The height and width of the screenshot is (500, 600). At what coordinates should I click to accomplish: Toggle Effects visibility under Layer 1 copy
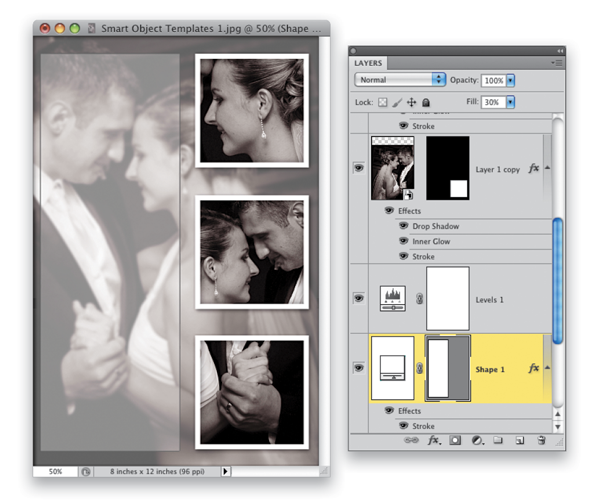(389, 210)
